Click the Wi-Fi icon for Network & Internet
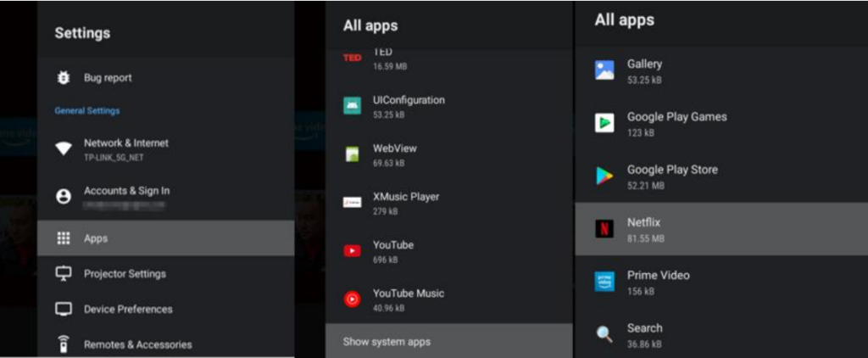The image size is (868, 358). 64,148
